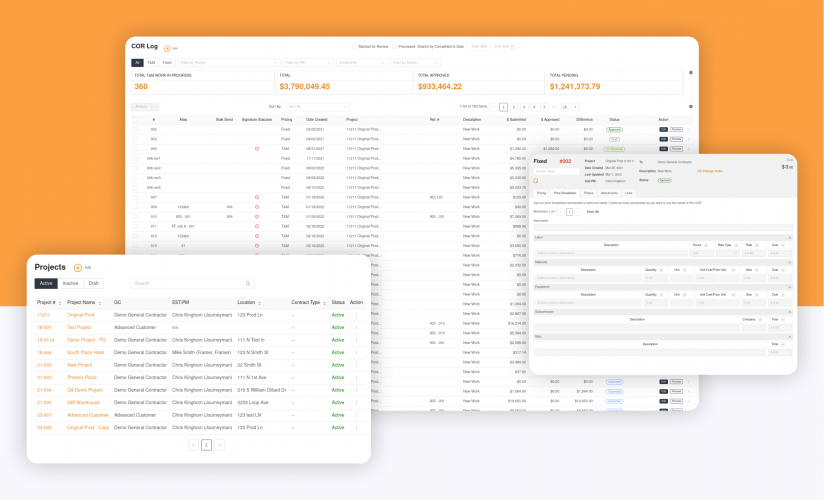The height and width of the screenshot is (500, 824).
Task: Click previous page arrow in COR Log pagination
Action: coord(493,107)
